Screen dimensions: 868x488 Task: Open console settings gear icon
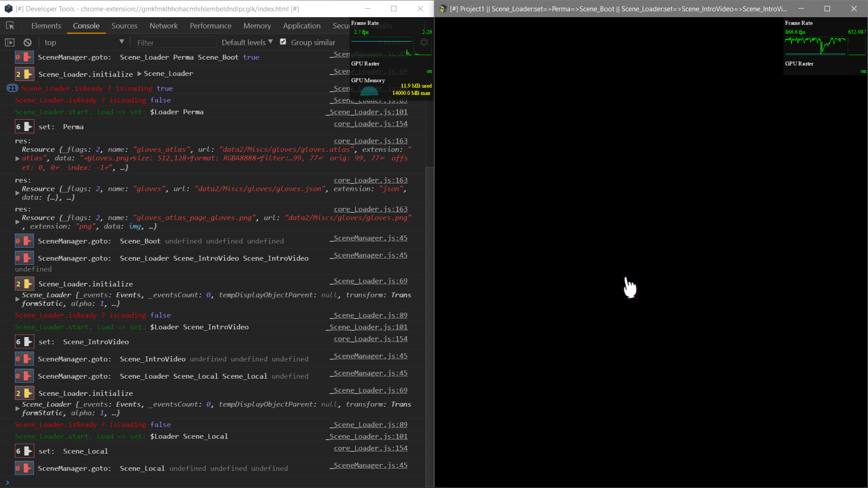click(424, 42)
